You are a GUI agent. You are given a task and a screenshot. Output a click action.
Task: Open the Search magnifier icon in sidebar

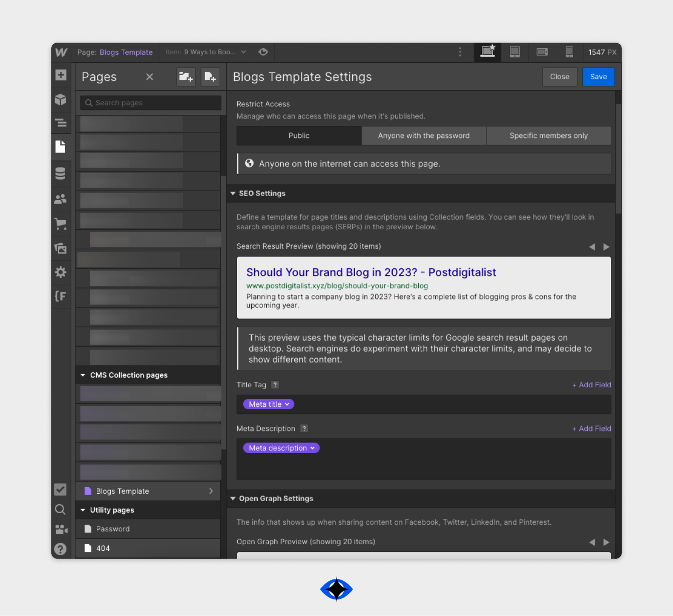(x=60, y=510)
